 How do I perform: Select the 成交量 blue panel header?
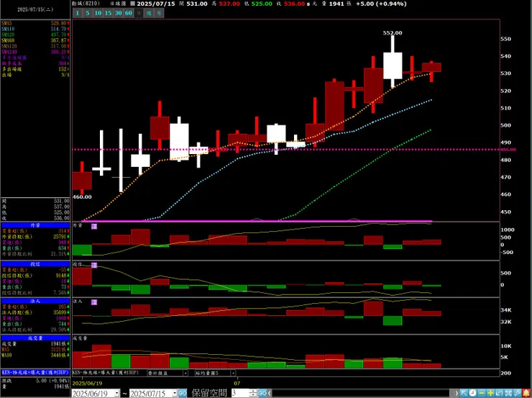point(35,338)
